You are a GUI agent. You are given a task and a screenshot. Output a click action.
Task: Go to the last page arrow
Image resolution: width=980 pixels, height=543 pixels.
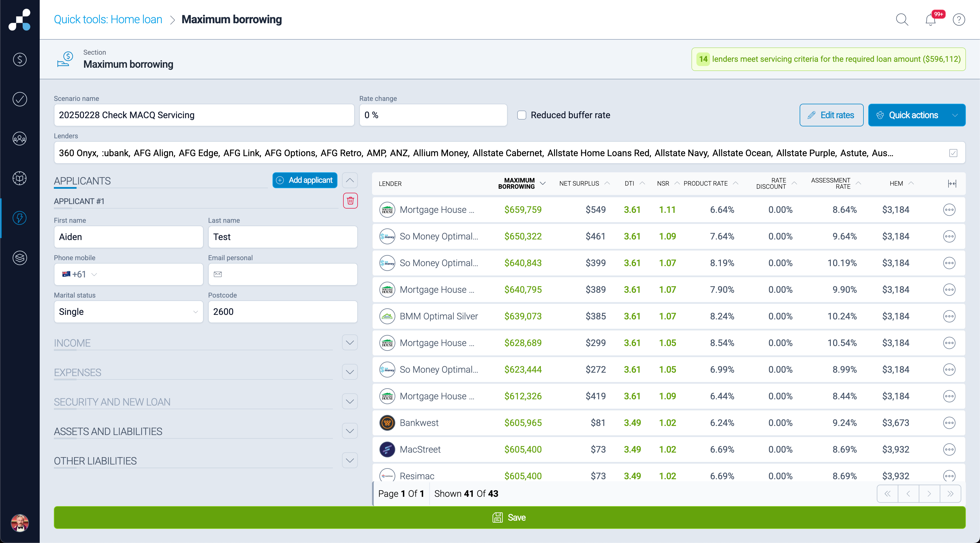pyautogui.click(x=950, y=494)
